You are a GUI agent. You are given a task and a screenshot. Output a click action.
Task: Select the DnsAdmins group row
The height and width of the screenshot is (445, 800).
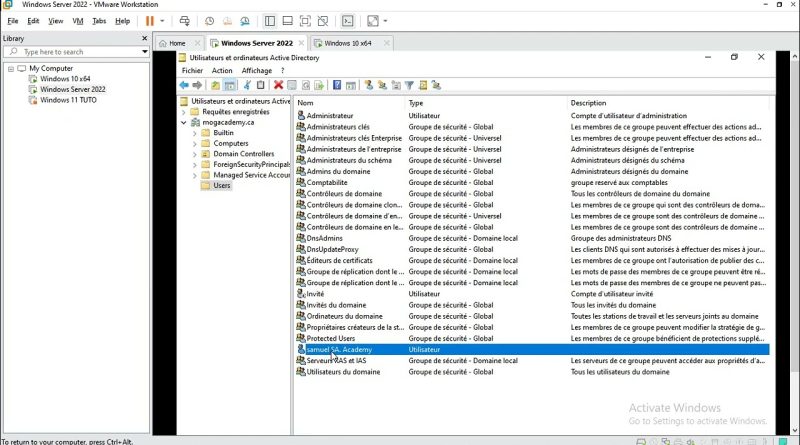coord(533,238)
